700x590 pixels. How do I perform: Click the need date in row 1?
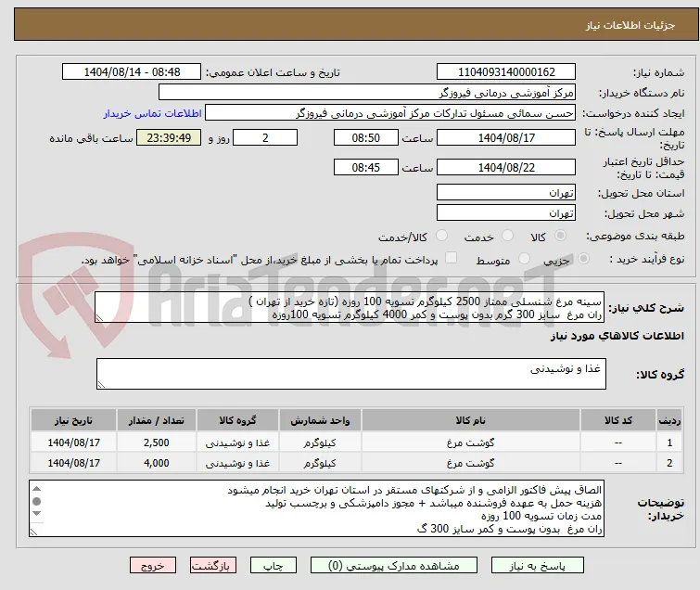(73, 442)
